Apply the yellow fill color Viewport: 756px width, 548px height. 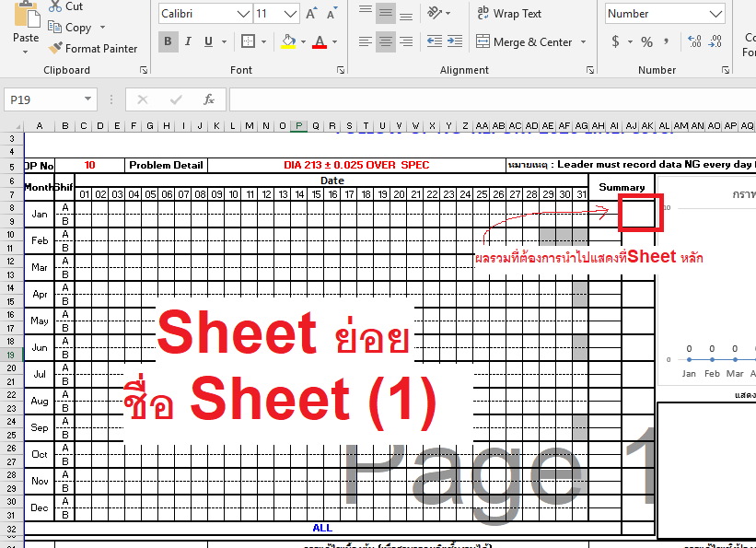coord(288,41)
